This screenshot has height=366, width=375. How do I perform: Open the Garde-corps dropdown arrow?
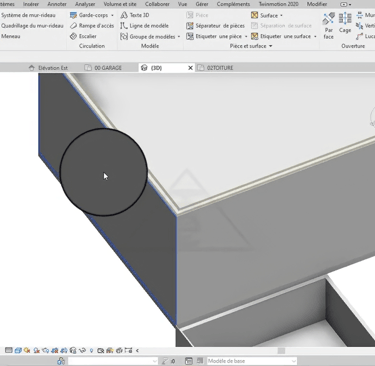click(x=112, y=15)
